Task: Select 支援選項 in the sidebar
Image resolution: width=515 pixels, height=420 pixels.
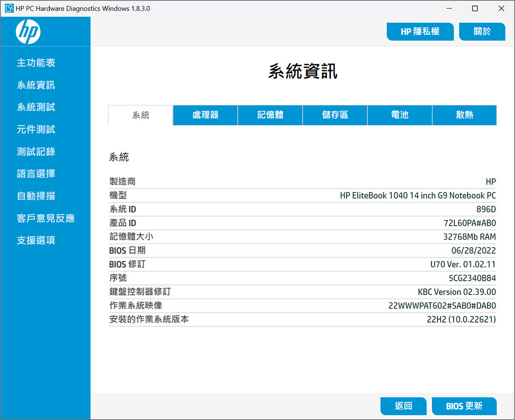Action: [x=36, y=240]
